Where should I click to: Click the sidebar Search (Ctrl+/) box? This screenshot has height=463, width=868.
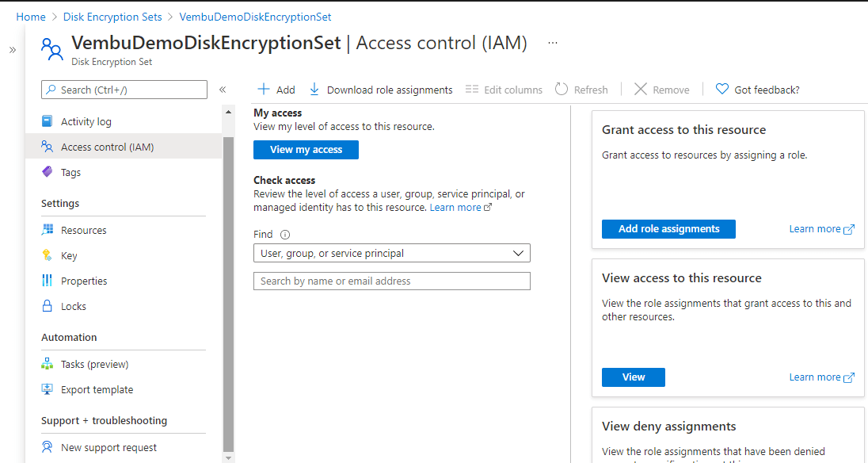point(124,90)
